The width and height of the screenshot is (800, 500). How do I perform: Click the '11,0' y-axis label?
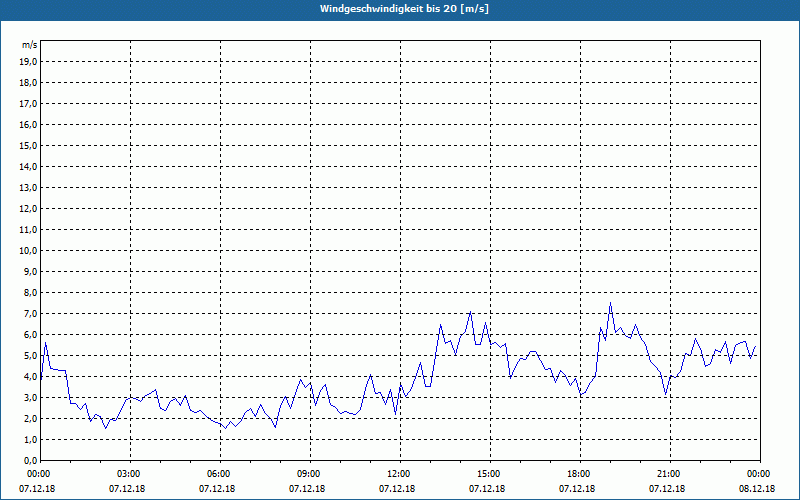28,230
